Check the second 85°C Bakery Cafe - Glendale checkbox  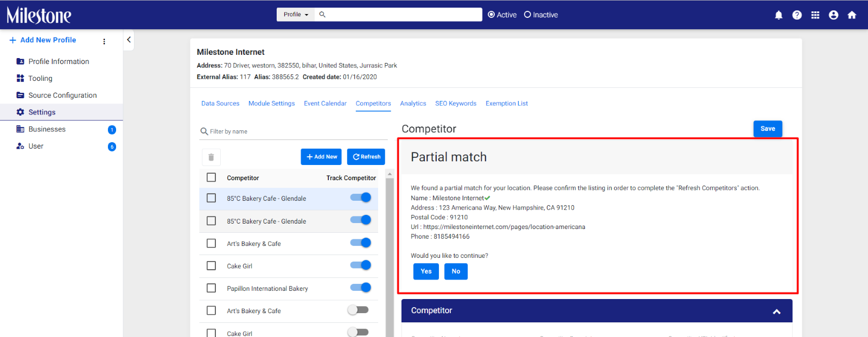pyautogui.click(x=212, y=221)
